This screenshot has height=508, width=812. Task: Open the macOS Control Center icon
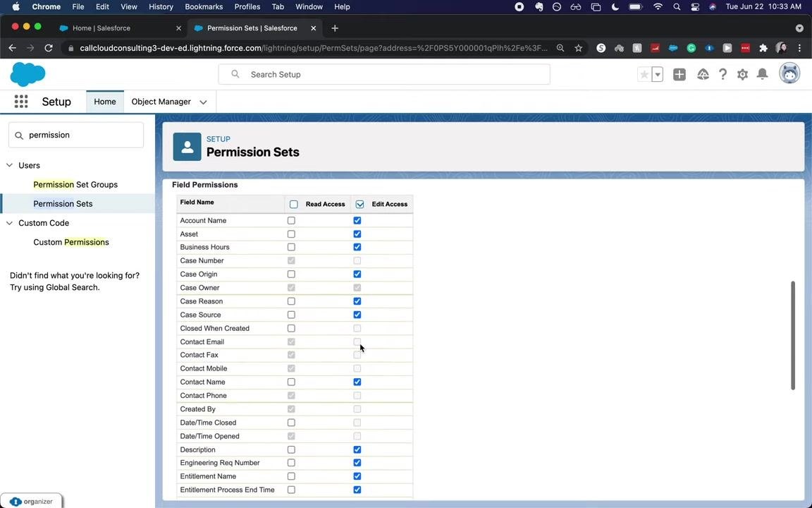695,7
